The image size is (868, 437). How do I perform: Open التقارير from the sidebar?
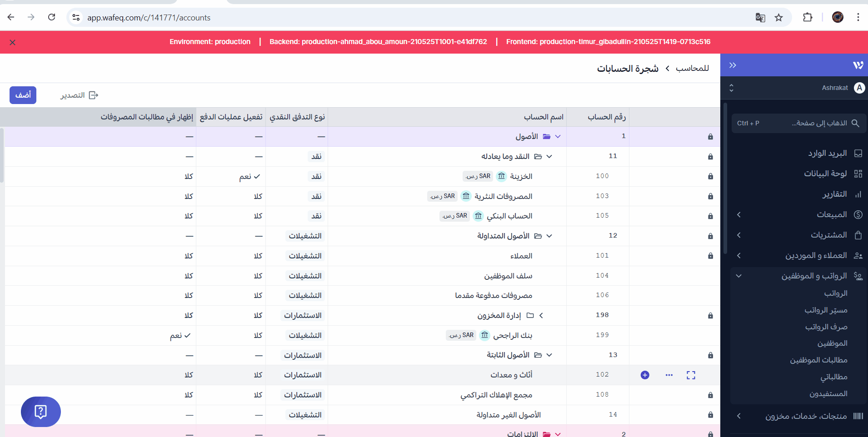pos(834,194)
